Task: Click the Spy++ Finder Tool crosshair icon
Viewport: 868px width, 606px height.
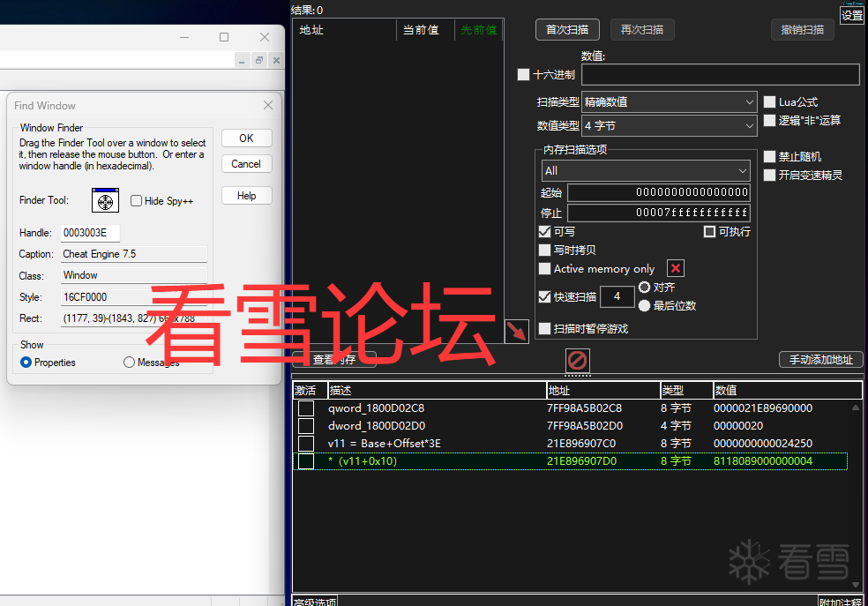Action: (x=105, y=200)
